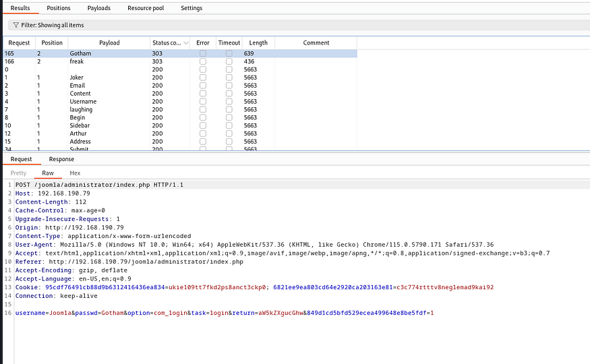
Task: Select request number 0 baseline row
Action: [x=180, y=69]
